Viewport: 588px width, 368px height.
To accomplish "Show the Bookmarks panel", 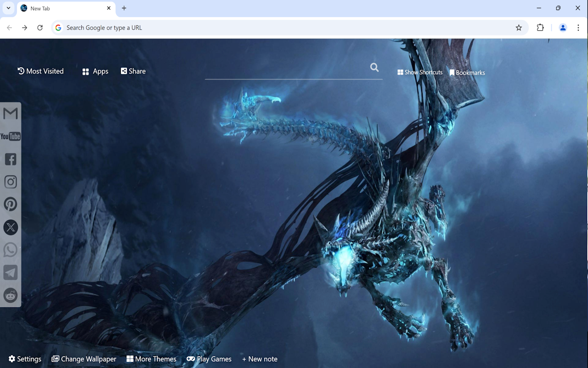I will [x=467, y=72].
